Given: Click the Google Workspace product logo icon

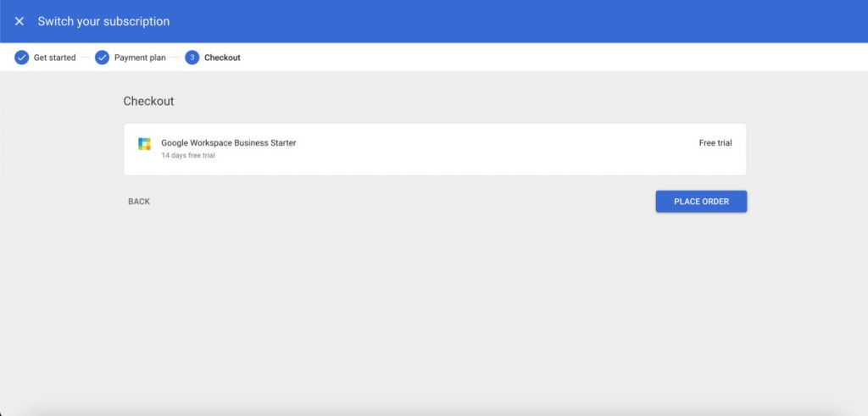Looking at the screenshot, I should pyautogui.click(x=144, y=144).
